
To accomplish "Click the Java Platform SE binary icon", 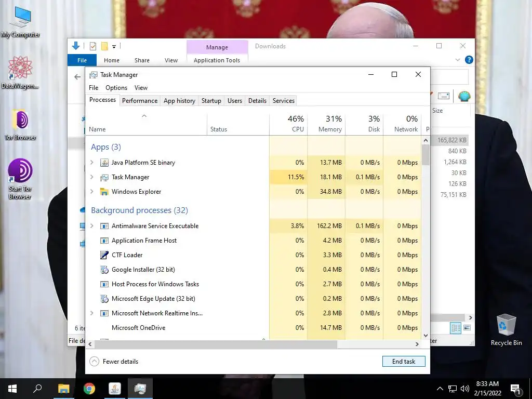I will 104,163.
